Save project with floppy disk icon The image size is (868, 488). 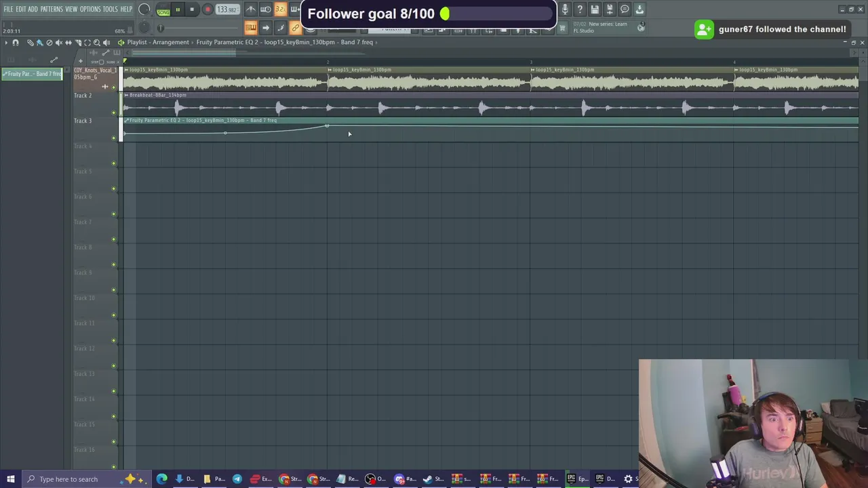pyautogui.click(x=595, y=9)
